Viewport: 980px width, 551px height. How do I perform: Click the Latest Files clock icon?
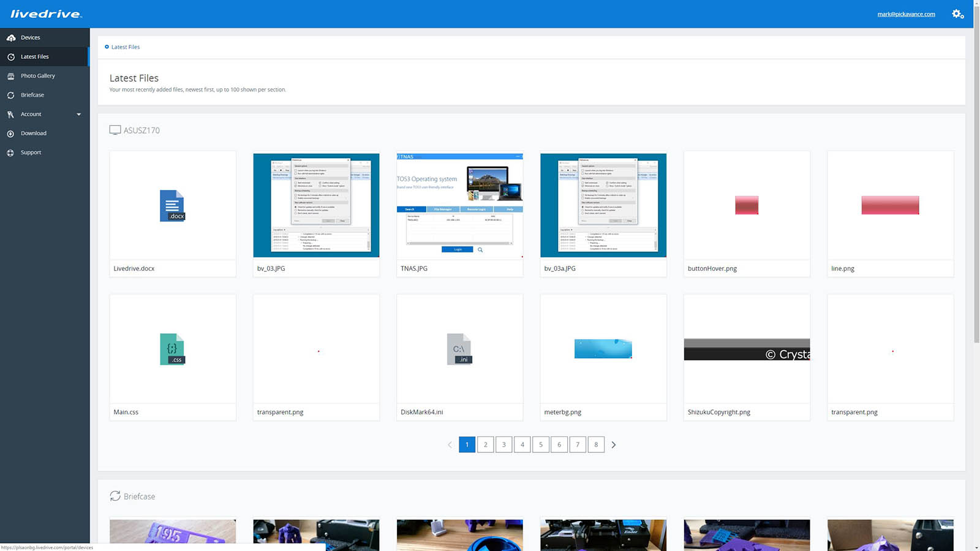(11, 57)
